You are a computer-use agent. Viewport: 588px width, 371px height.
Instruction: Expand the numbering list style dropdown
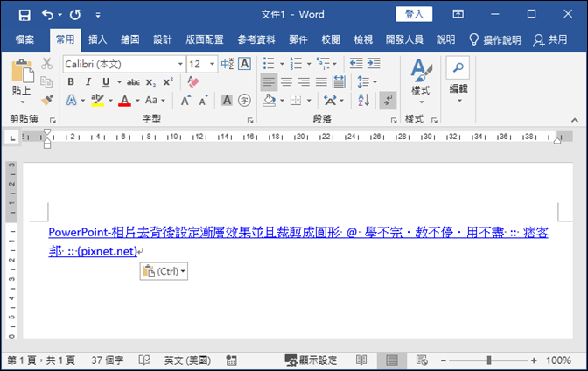(x=309, y=64)
